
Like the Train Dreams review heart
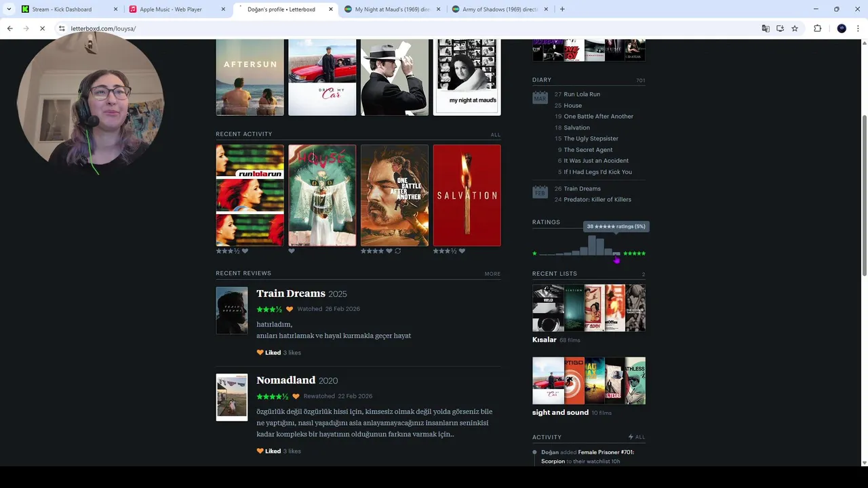(260, 352)
